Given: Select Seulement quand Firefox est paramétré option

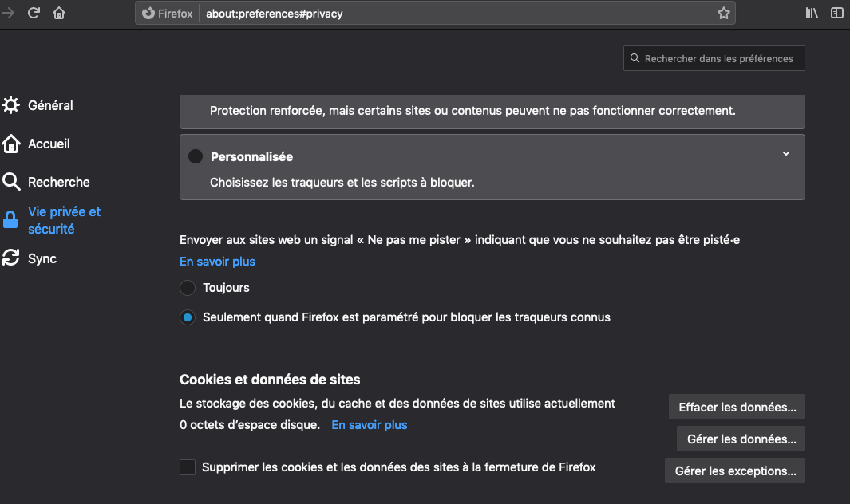Looking at the screenshot, I should pos(188,317).
